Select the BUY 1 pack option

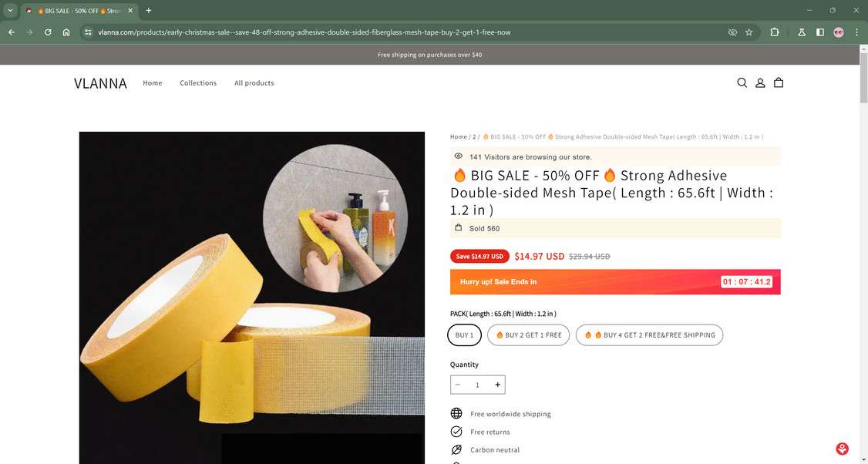click(464, 335)
